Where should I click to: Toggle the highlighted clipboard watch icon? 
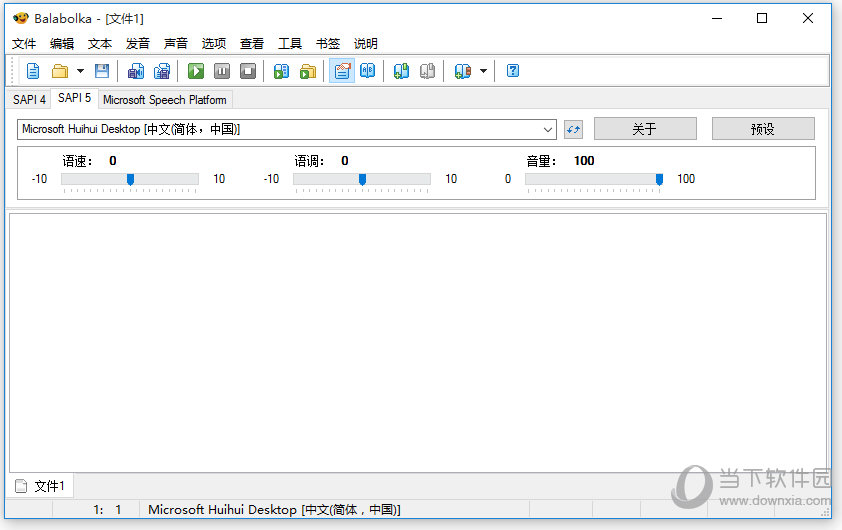(342, 71)
